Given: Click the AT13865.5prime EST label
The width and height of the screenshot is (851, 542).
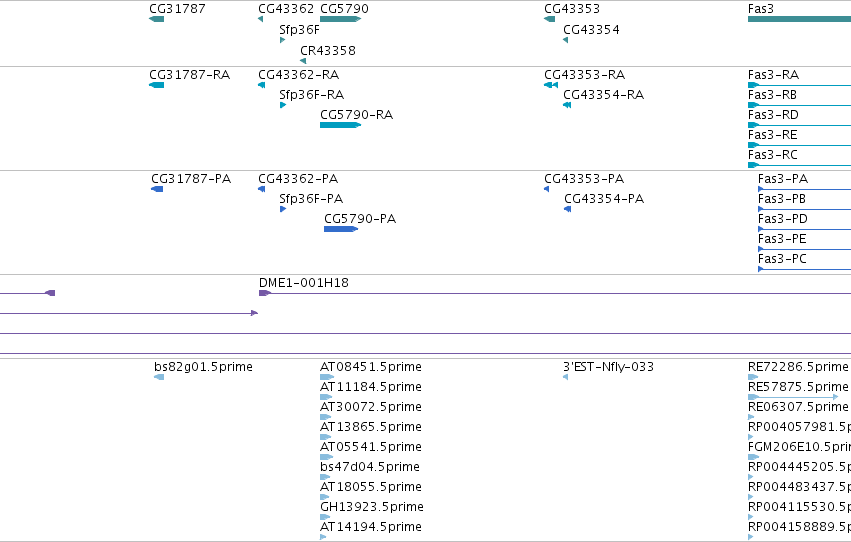Looking at the screenshot, I should 371,427.
